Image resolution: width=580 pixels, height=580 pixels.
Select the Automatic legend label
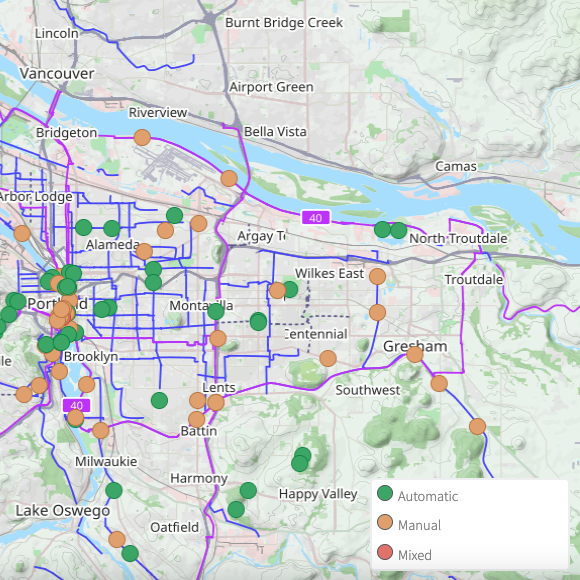(428, 496)
